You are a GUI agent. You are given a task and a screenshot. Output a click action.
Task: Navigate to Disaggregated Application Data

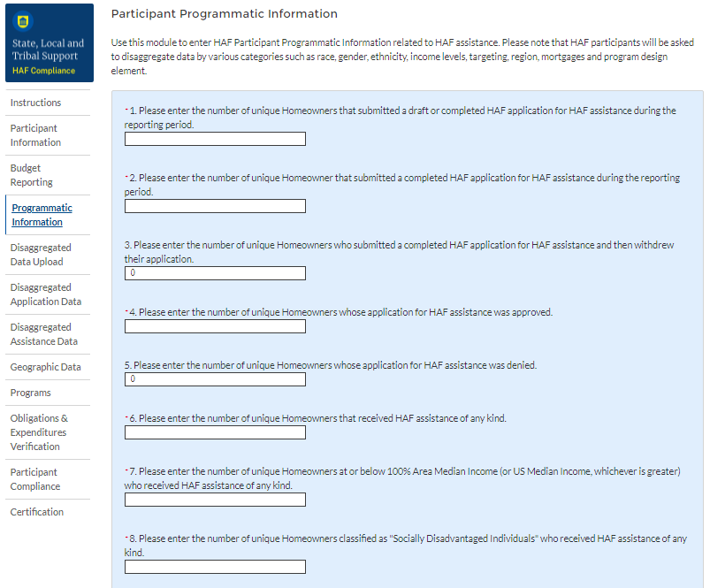45,294
